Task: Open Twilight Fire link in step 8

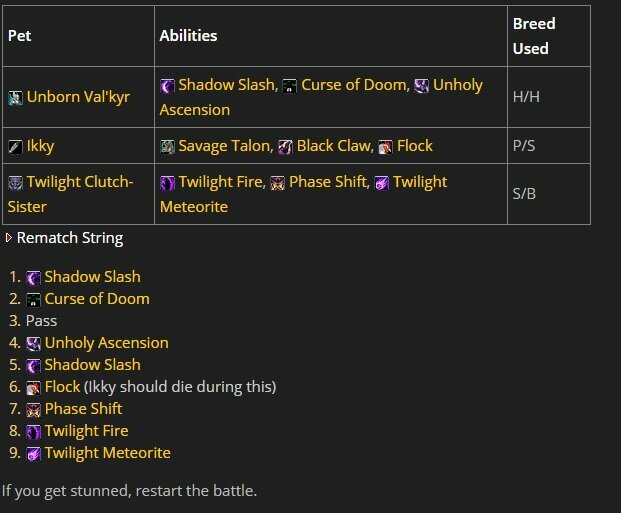Action: pyautogui.click(x=86, y=431)
